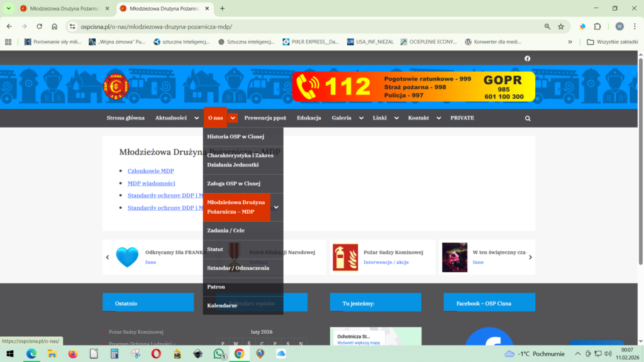
Task: Open the Kontakt dropdown arrow
Action: (x=438, y=118)
